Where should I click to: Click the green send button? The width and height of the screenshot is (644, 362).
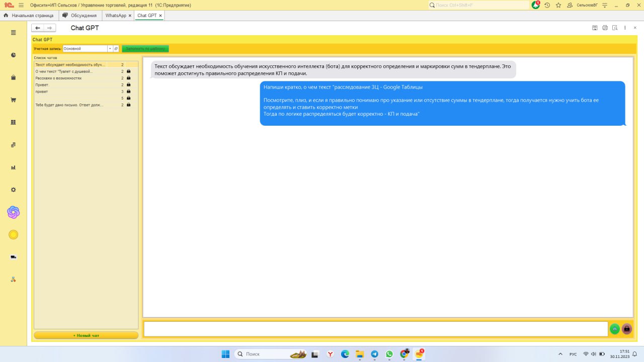[x=615, y=329]
